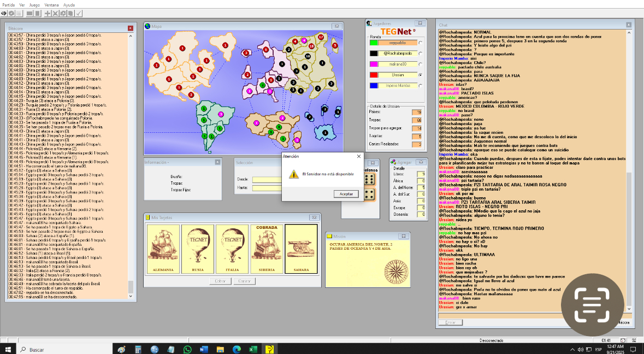This screenshot has width=644, height=354.
Task: Select the radio button for Imperio Mamba
Action: click(420, 86)
